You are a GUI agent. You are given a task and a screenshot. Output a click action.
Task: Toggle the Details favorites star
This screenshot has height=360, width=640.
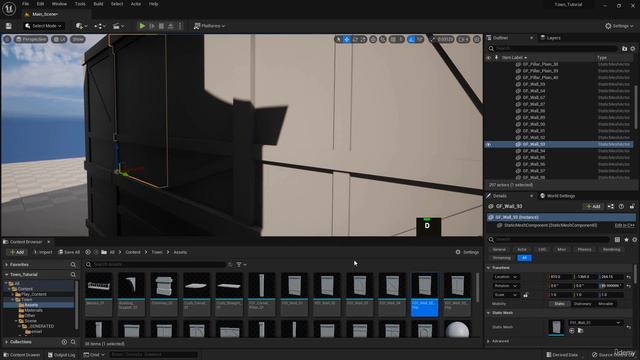[x=626, y=240]
